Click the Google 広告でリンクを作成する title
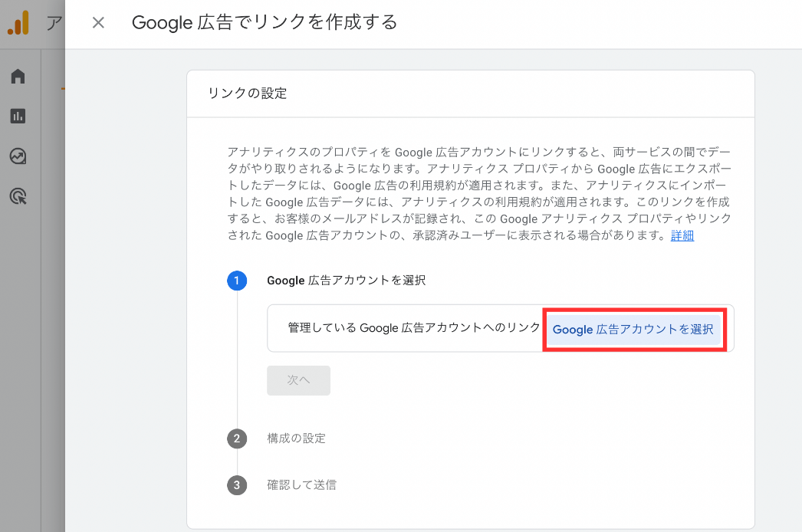Image resolution: width=802 pixels, height=532 pixels. point(265,22)
